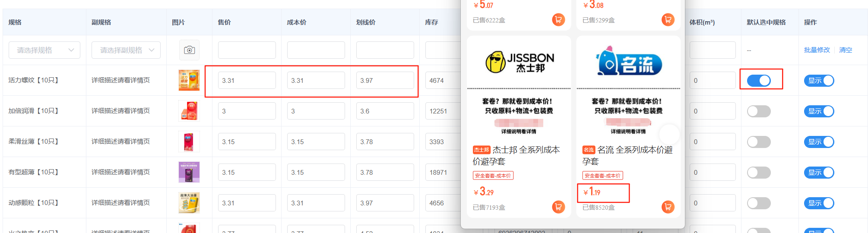The height and width of the screenshot is (233, 868).
Task: Toggle 显示 switch for 有型超薄 row
Action: (819, 173)
